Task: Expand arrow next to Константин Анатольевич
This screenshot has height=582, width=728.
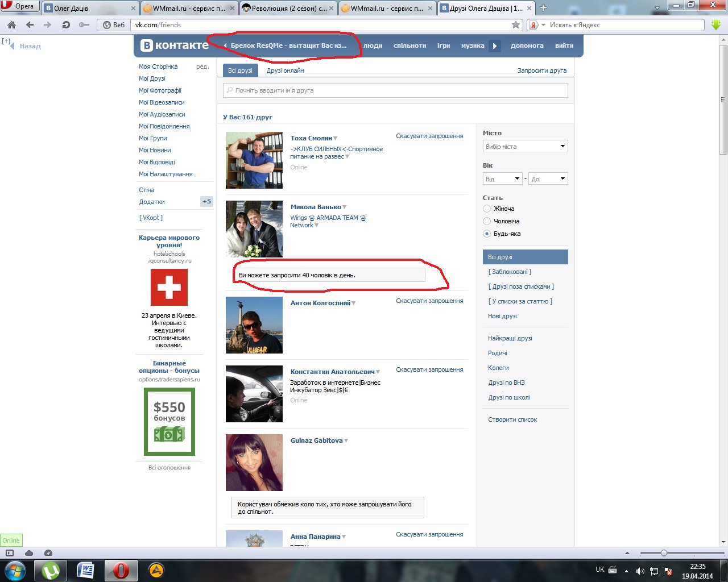Action: pyautogui.click(x=378, y=372)
